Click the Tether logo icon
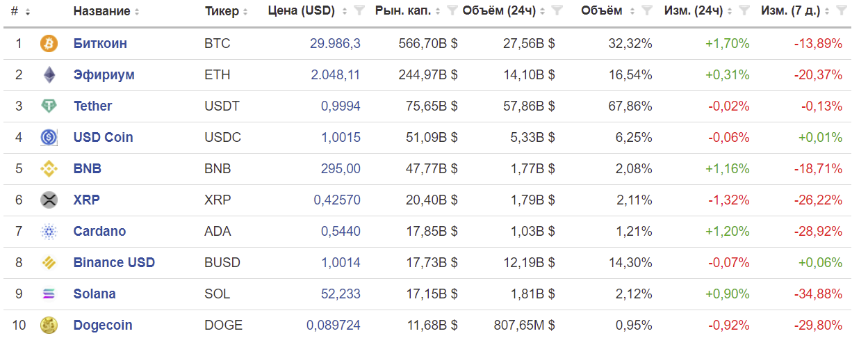 (x=49, y=106)
